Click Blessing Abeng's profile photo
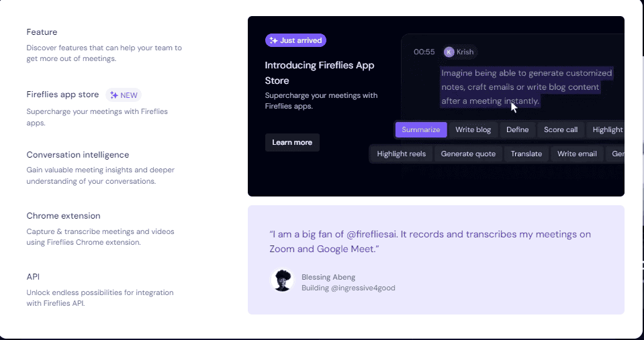Screen dimensions: 644x340 [x=282, y=280]
